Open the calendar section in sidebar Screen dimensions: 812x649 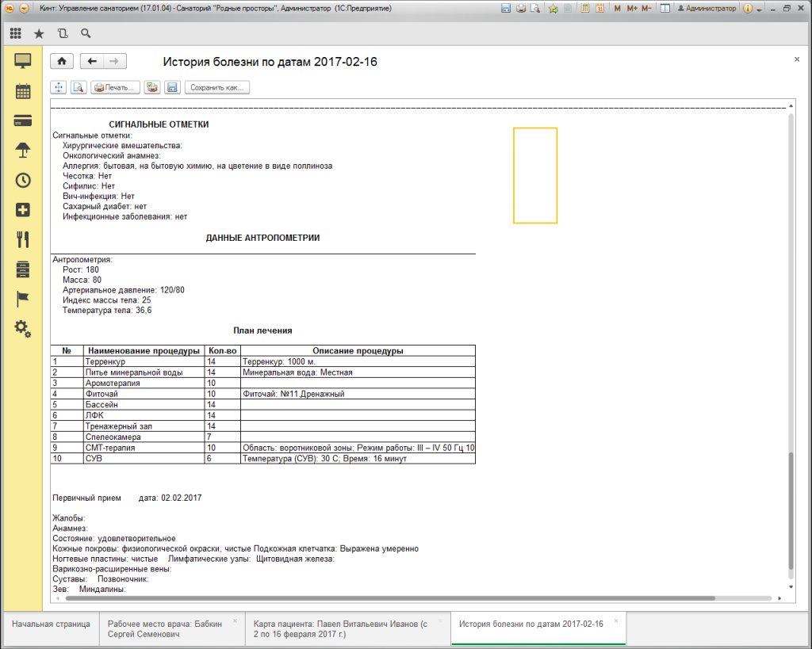click(x=23, y=91)
